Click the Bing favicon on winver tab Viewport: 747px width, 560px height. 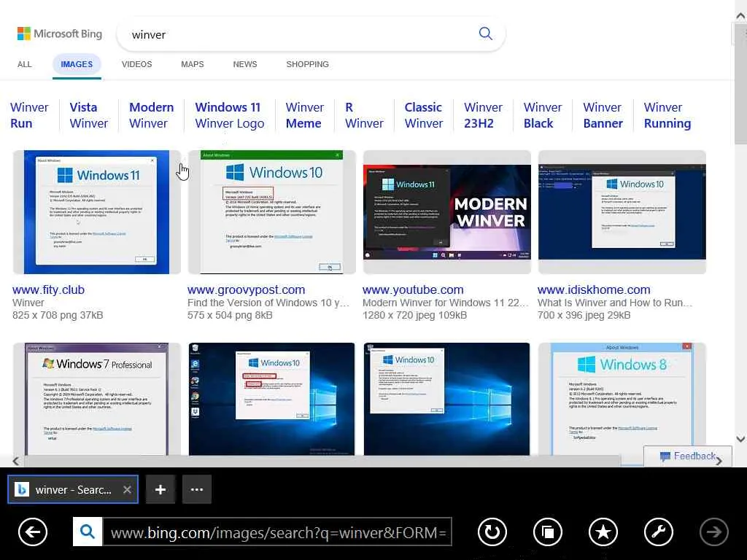[21, 489]
